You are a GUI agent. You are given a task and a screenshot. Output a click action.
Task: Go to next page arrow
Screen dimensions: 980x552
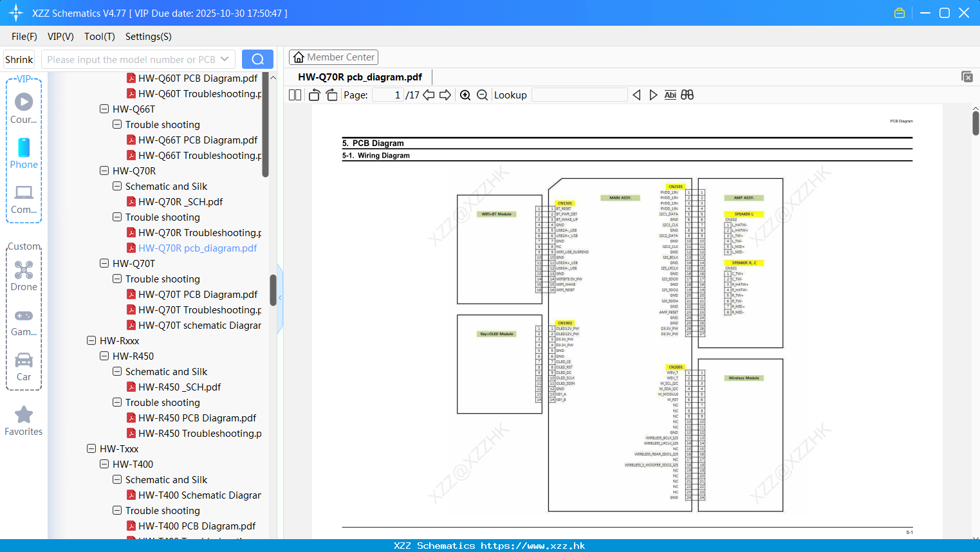coord(445,95)
